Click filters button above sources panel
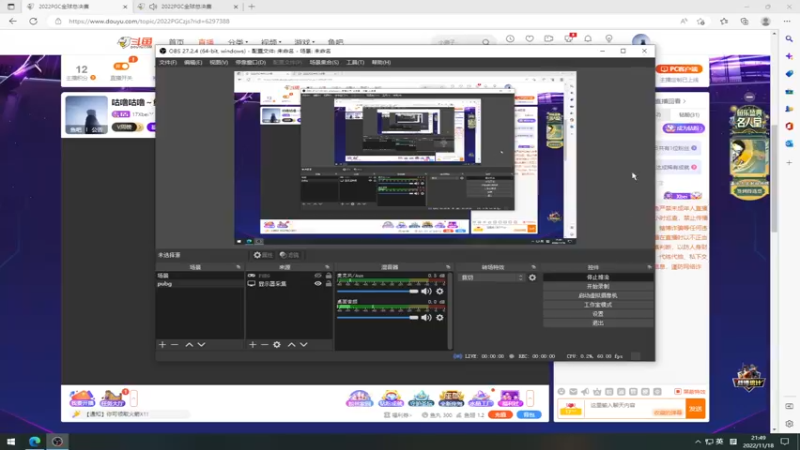800x450 pixels. 289,255
